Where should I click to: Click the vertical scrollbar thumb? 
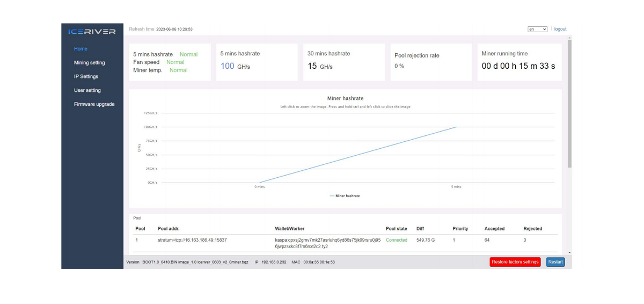569,102
